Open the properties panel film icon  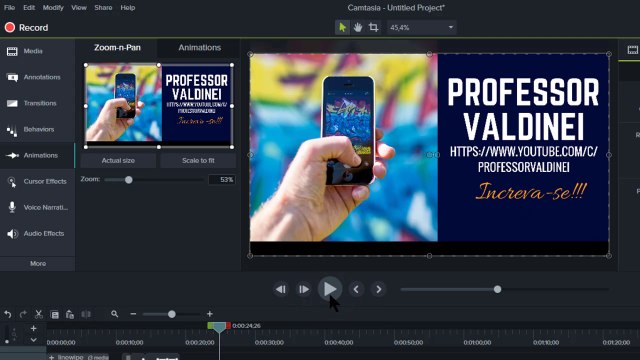(x=632, y=50)
